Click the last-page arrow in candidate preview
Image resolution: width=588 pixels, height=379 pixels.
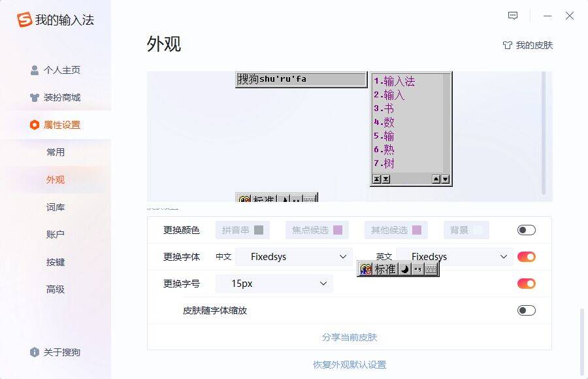pos(386,179)
